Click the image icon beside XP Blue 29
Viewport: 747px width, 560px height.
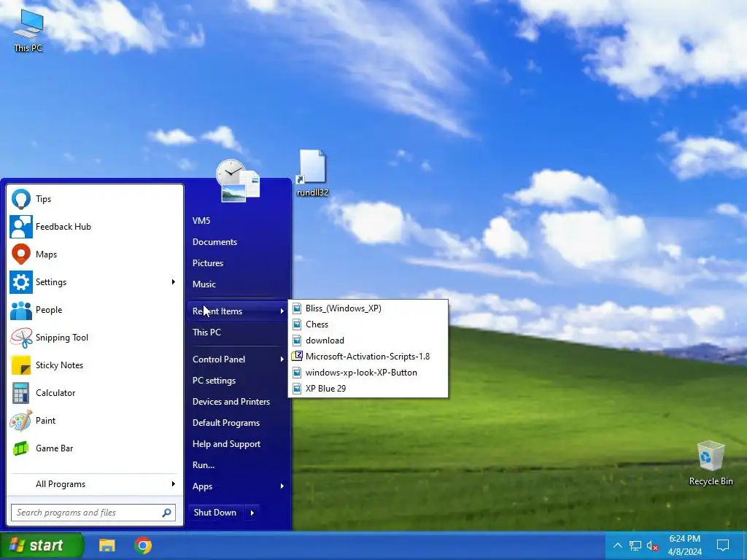297,389
